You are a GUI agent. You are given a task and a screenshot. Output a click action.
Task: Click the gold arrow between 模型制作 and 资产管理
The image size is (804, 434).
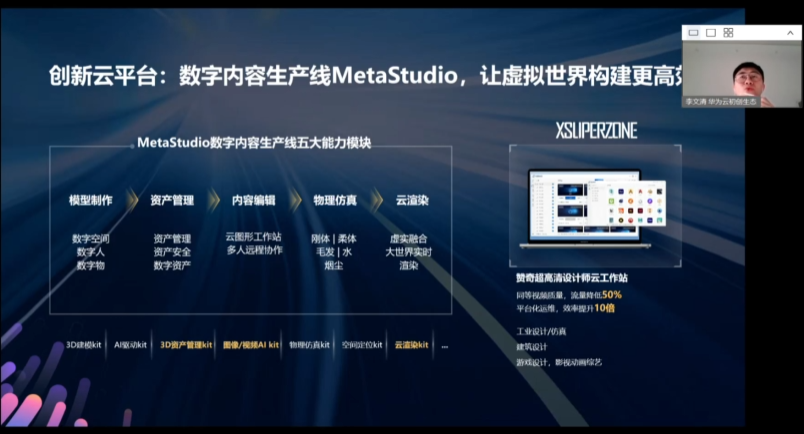[132, 200]
